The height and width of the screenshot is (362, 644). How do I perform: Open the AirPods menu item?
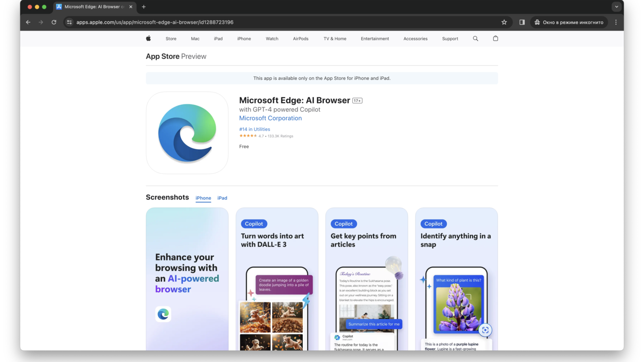[301, 39]
